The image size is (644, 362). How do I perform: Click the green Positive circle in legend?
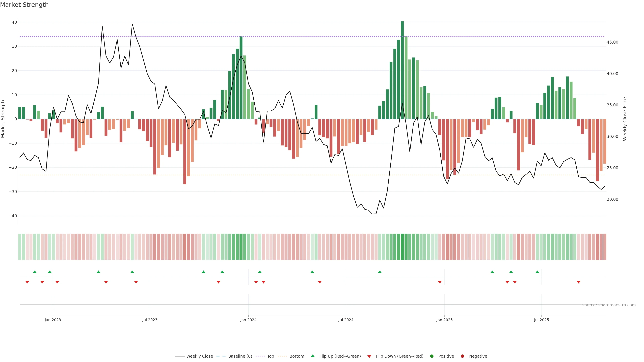[432, 356]
